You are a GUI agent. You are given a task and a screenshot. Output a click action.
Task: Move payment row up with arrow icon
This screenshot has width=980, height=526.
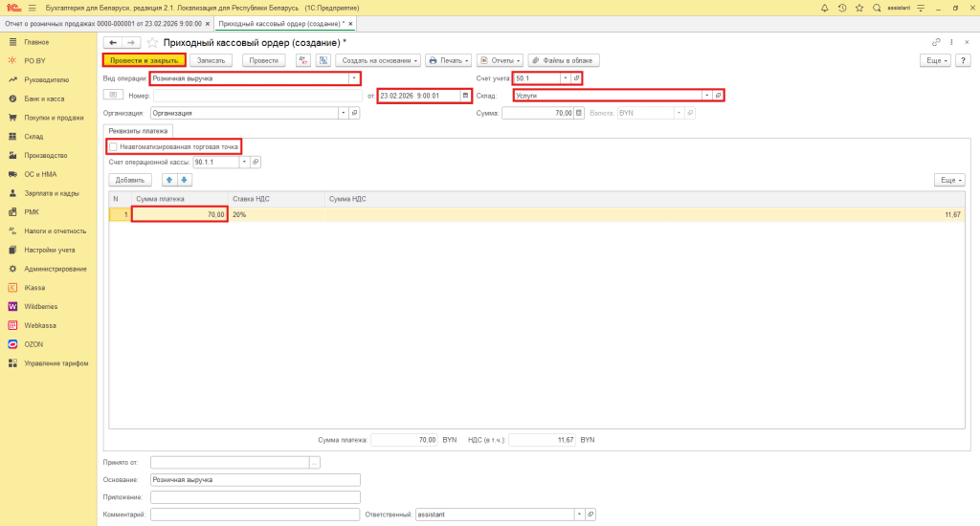(x=170, y=180)
